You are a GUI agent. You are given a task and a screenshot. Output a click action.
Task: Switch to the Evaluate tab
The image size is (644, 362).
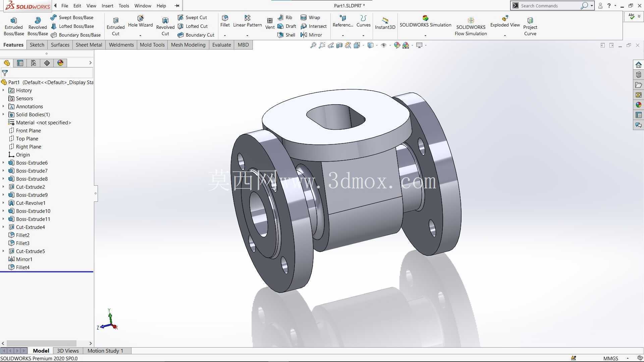pos(221,45)
